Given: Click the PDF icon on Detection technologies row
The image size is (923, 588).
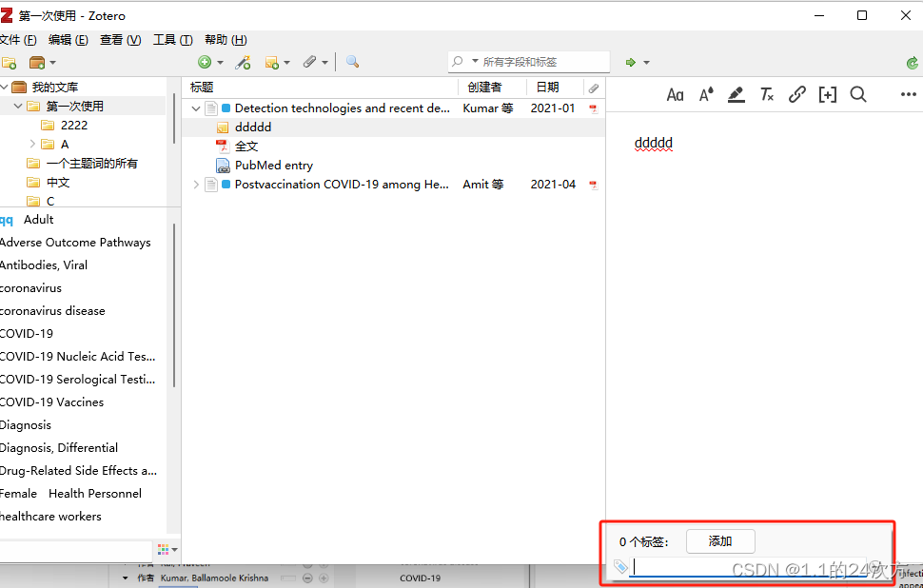Looking at the screenshot, I should tap(594, 108).
